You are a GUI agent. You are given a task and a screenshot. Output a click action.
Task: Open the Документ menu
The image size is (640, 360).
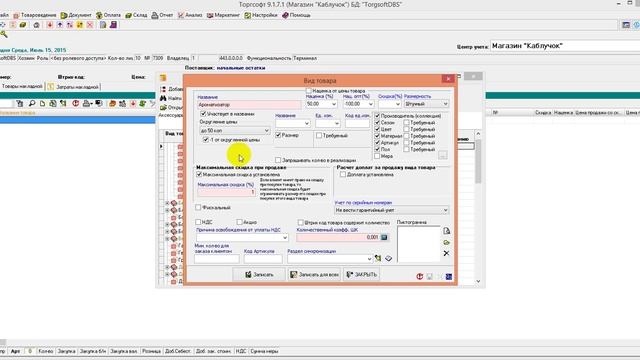76,15
